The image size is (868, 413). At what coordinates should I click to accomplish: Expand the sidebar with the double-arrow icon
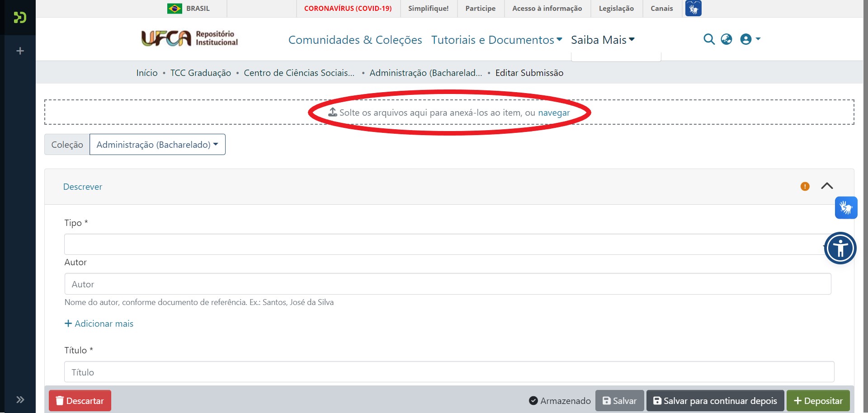tap(20, 399)
